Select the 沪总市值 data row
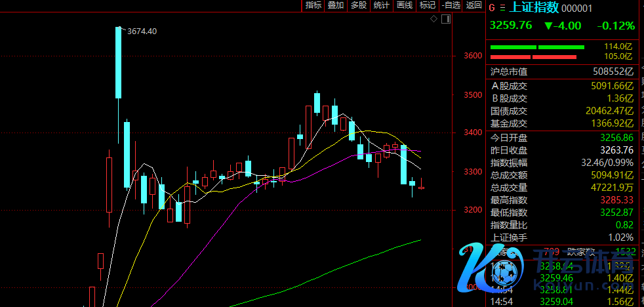 563,72
